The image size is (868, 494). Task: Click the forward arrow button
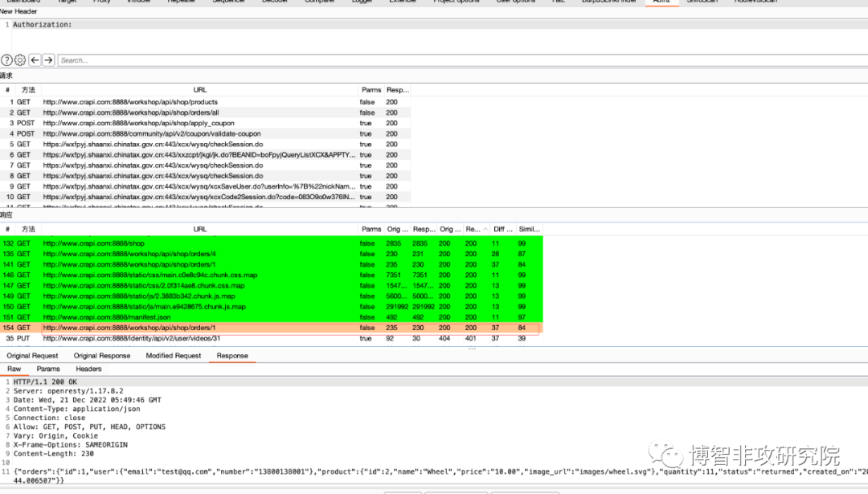click(x=49, y=60)
